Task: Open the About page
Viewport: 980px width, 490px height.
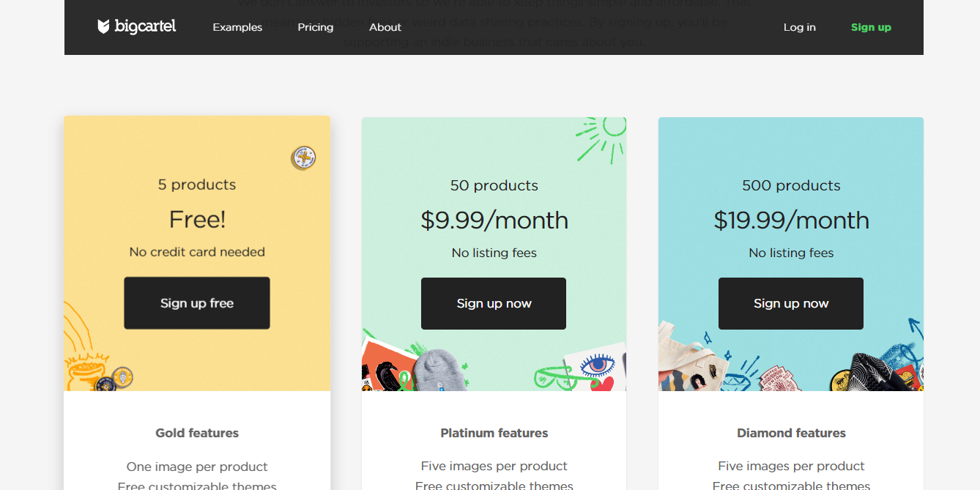Action: [385, 27]
